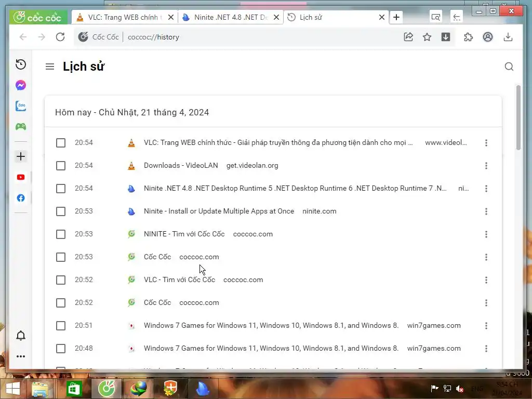Viewport: 532px width, 399px height.
Task: Open actions menu for Cốc Cốc at 20:52
Action: [486, 303]
